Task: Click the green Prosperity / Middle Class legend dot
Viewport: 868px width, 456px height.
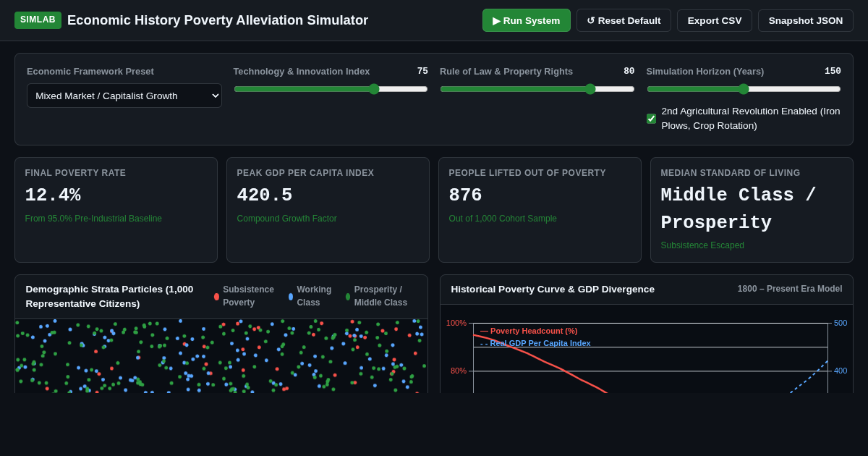Action: coord(348,296)
